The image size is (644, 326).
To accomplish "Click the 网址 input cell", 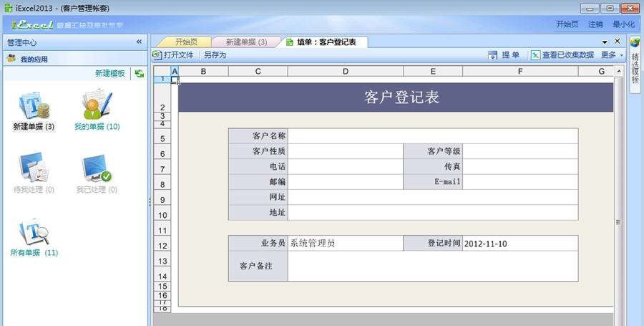I will (x=433, y=197).
